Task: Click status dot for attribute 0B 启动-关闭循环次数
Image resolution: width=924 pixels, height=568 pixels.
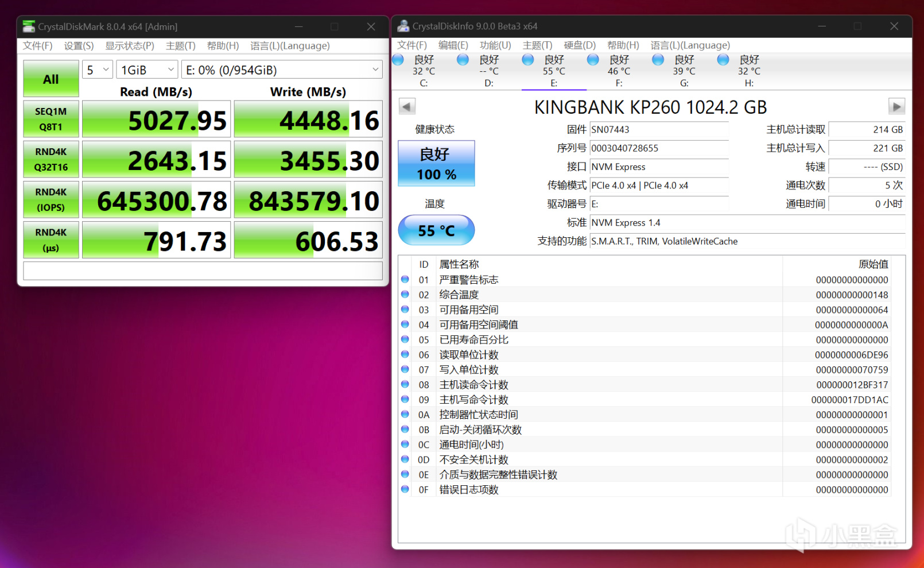Action: click(405, 429)
